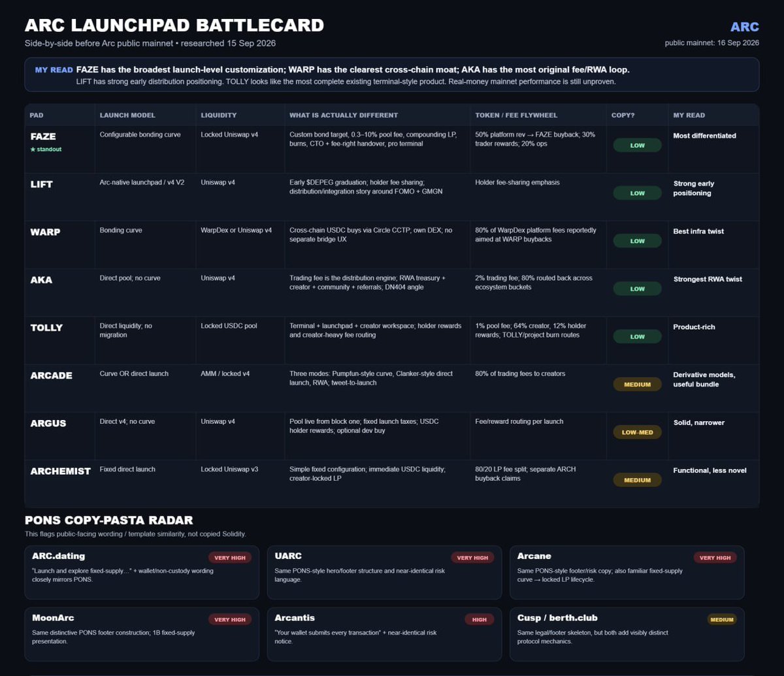Click the standout star label under FAZE
The height and width of the screenshot is (676, 784).
pos(46,149)
